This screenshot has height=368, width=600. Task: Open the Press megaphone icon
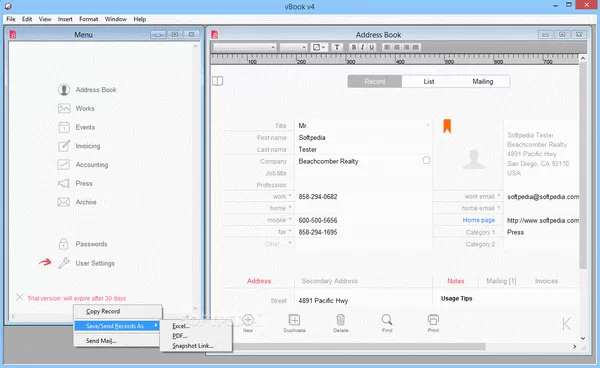pyautogui.click(x=64, y=183)
